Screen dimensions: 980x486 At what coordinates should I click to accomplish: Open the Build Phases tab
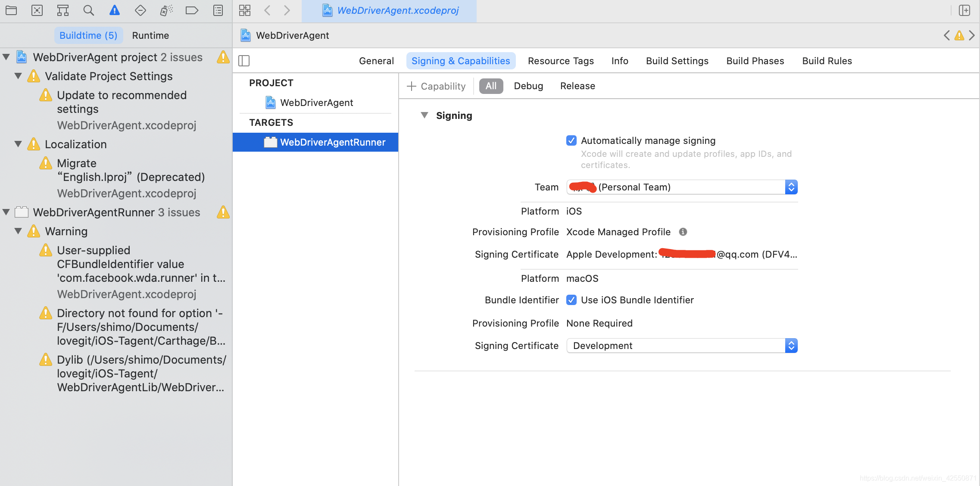click(x=755, y=61)
